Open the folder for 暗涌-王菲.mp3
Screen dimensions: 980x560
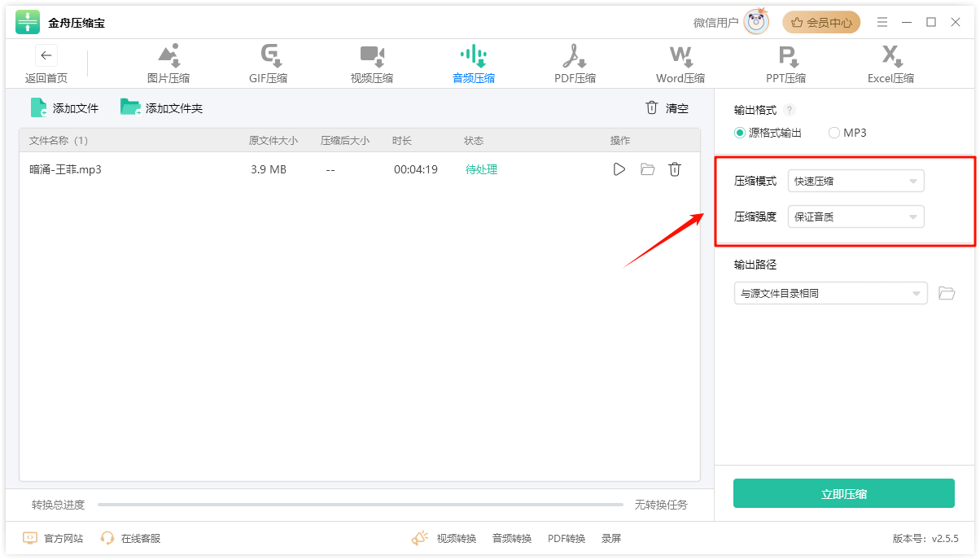pos(647,169)
